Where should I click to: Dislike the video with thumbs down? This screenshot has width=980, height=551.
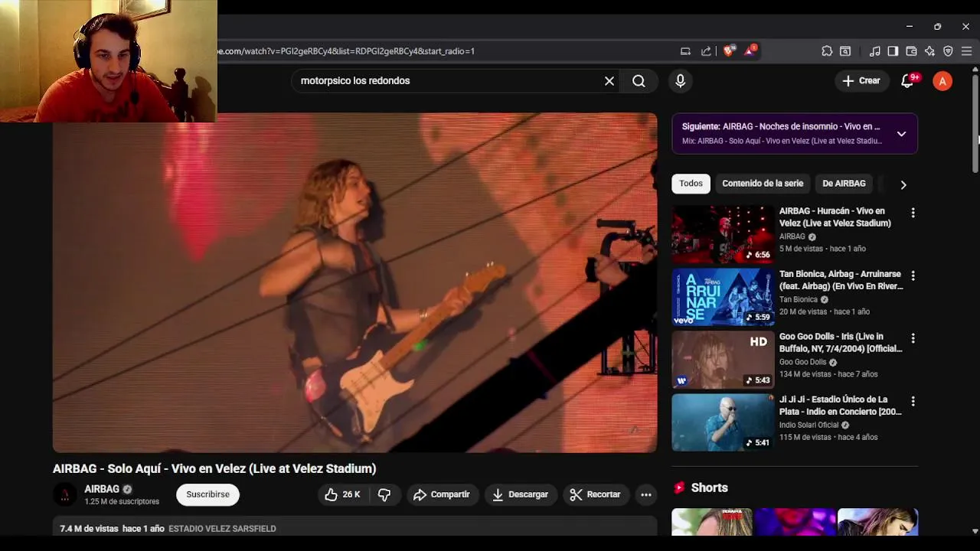pos(384,495)
